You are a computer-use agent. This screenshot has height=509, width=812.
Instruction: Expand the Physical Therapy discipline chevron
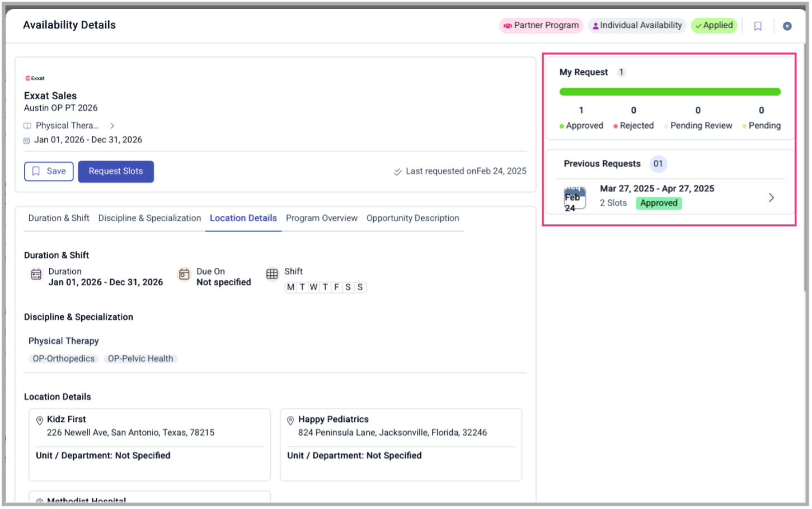[112, 126]
